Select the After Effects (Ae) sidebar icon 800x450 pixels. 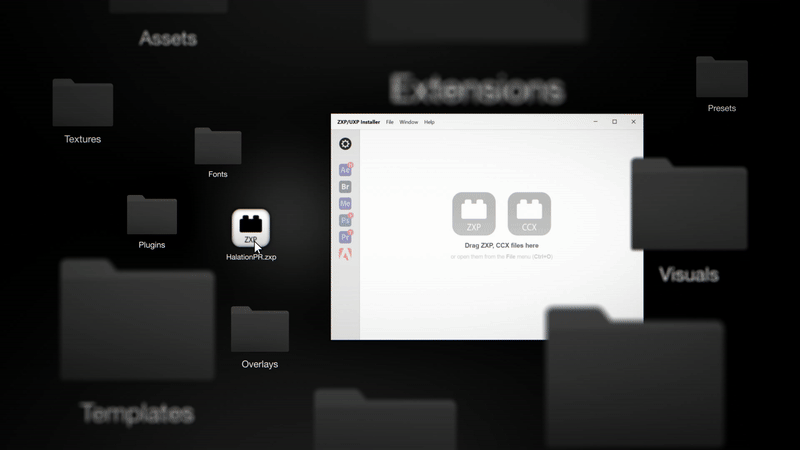point(345,170)
